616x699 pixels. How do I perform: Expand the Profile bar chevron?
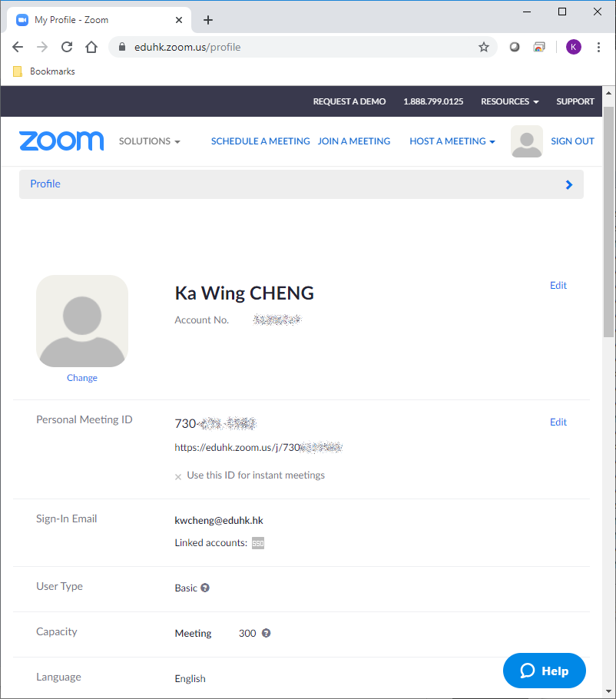[x=568, y=184]
